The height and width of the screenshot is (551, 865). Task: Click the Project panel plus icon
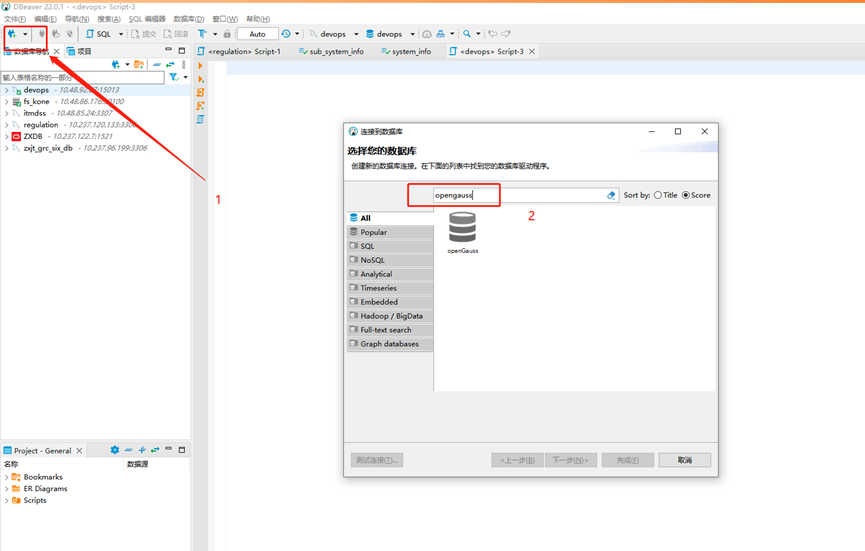[x=142, y=450]
